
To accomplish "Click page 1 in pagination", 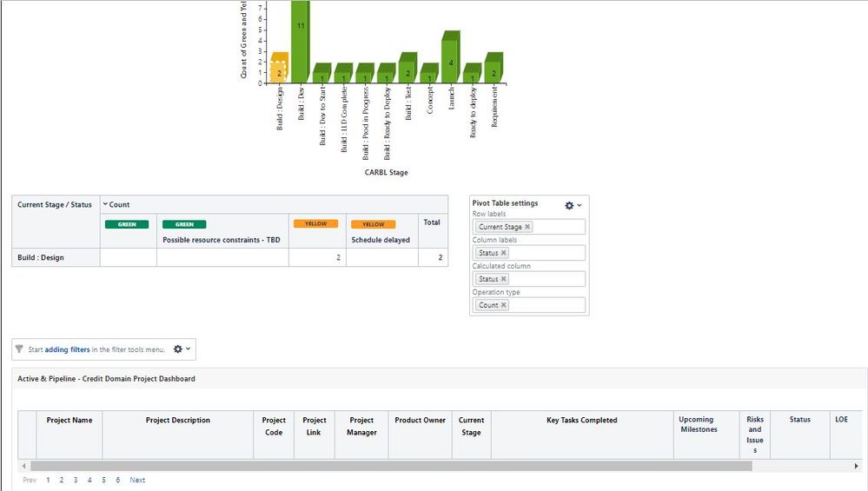I will [x=48, y=480].
